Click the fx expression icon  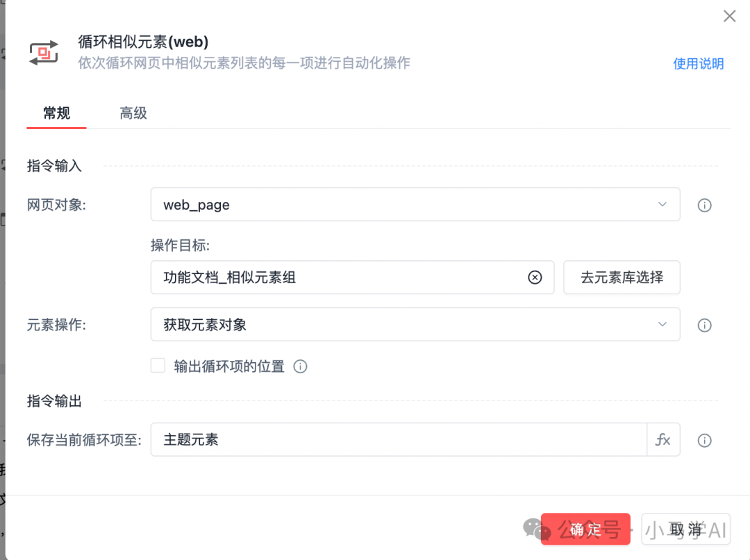coord(663,440)
